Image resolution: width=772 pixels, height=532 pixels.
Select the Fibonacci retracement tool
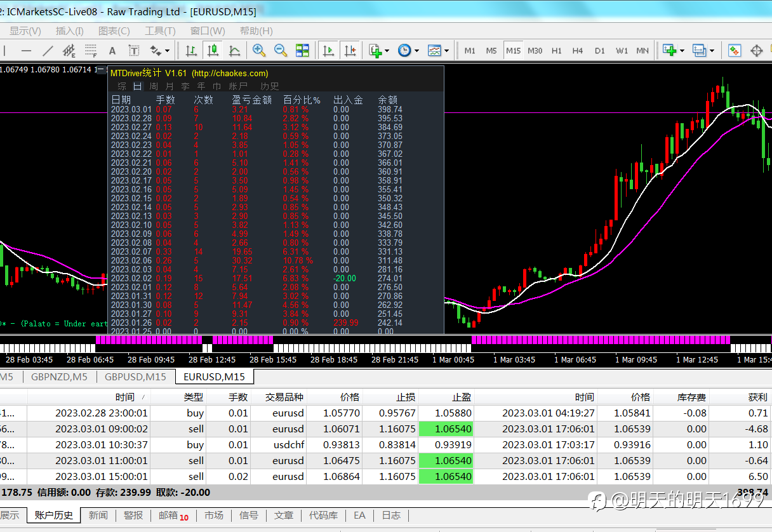(x=91, y=51)
